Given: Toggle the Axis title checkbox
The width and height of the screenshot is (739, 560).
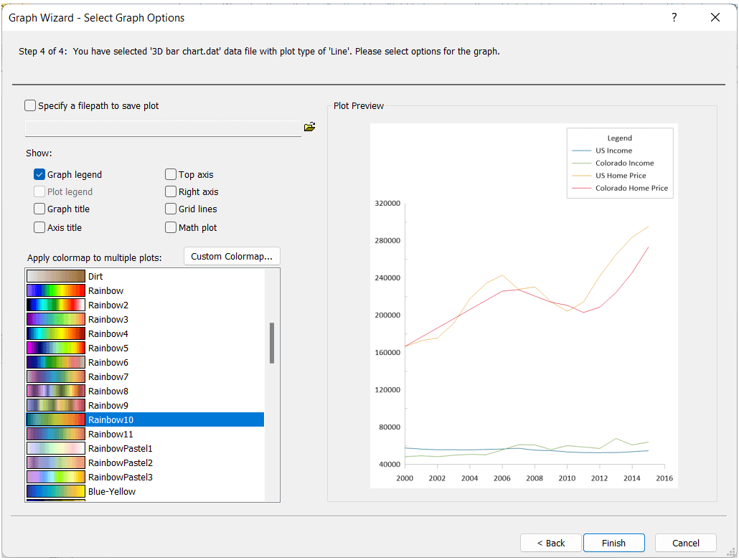Looking at the screenshot, I should [x=39, y=227].
